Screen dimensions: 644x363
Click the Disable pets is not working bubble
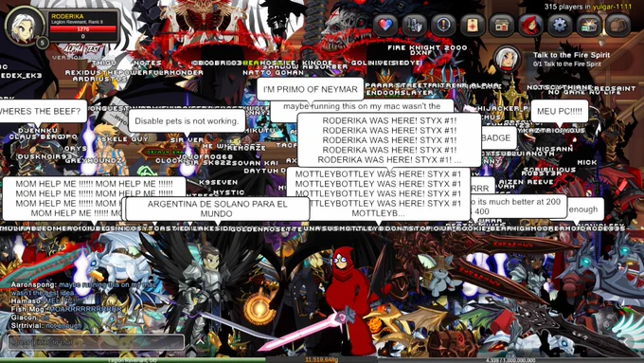187,121
